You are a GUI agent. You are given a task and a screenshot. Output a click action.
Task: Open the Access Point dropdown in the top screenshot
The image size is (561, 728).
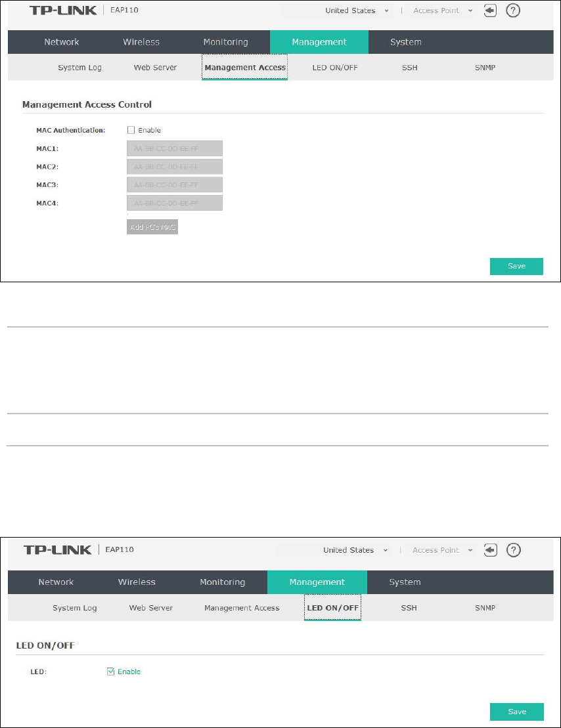coord(443,11)
